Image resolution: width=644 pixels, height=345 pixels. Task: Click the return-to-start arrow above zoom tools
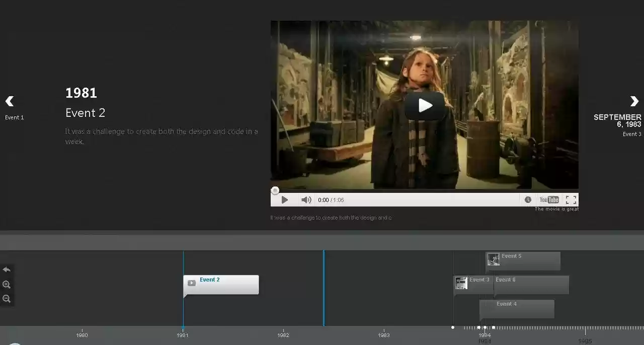(7, 269)
